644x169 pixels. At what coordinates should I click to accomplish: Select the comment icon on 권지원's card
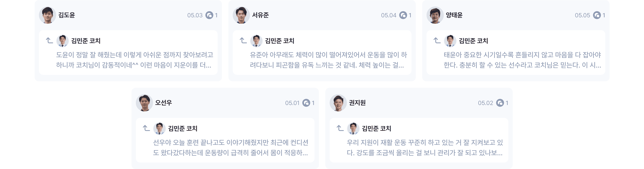click(500, 103)
